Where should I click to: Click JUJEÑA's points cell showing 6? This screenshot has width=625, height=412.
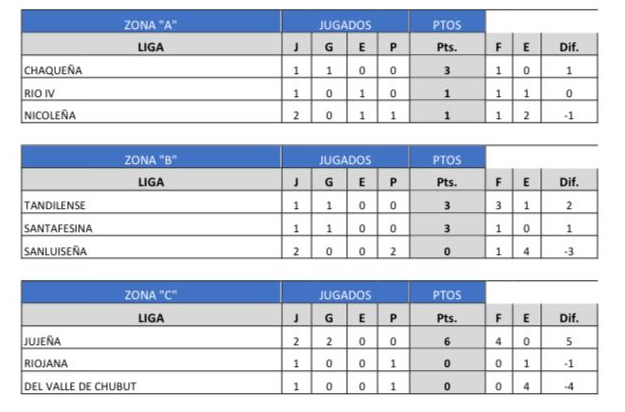pyautogui.click(x=447, y=337)
